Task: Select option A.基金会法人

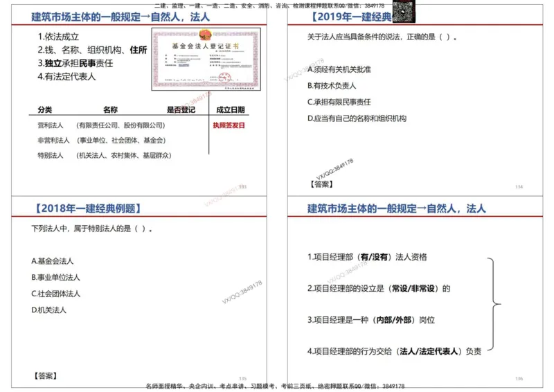Action: (x=53, y=261)
